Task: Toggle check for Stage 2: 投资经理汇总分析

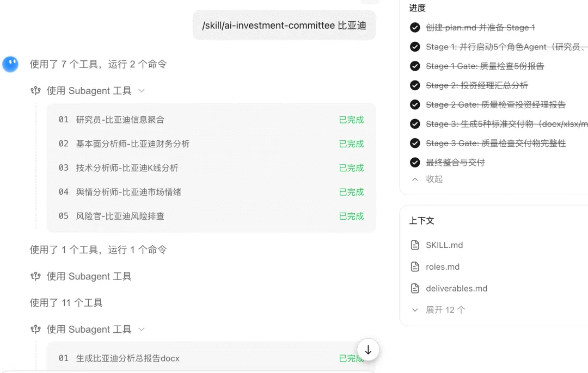Action: click(x=415, y=85)
